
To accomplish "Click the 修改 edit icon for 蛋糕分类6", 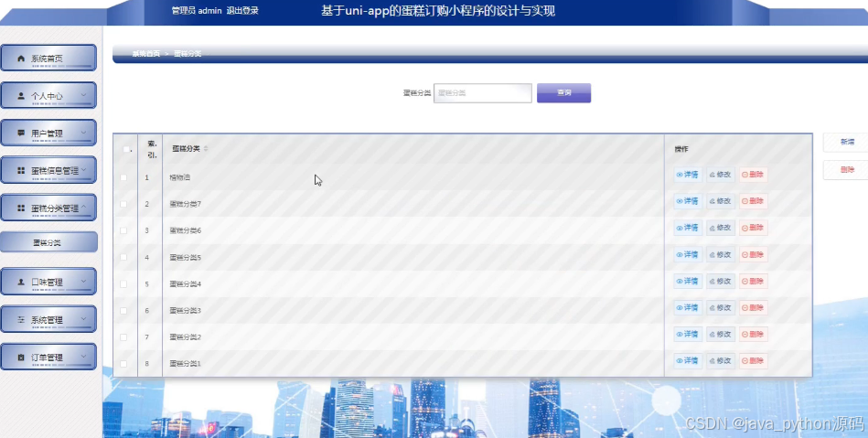I will click(x=713, y=228).
